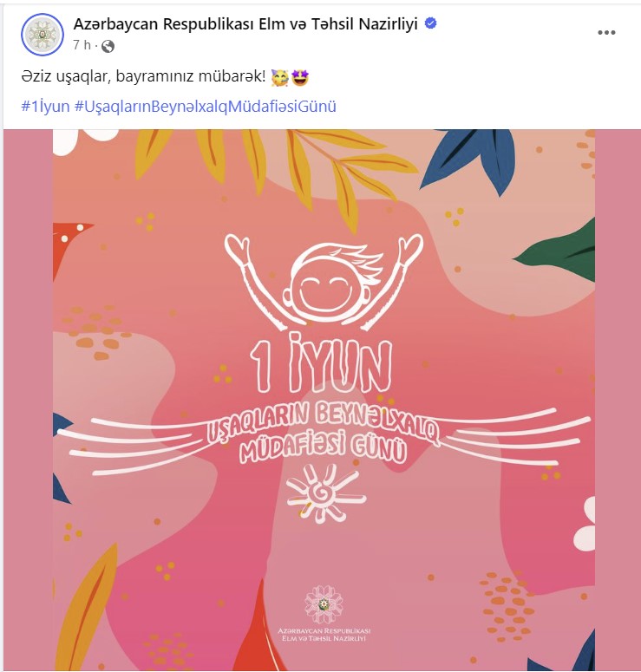Click the smiling child drawing in the image
Viewport: 641px width, 672px height.
324,282
